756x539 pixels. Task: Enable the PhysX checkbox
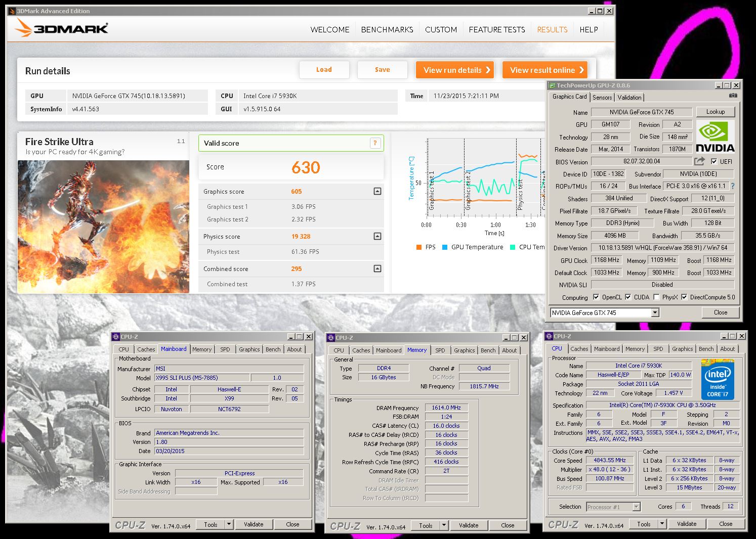(x=656, y=297)
